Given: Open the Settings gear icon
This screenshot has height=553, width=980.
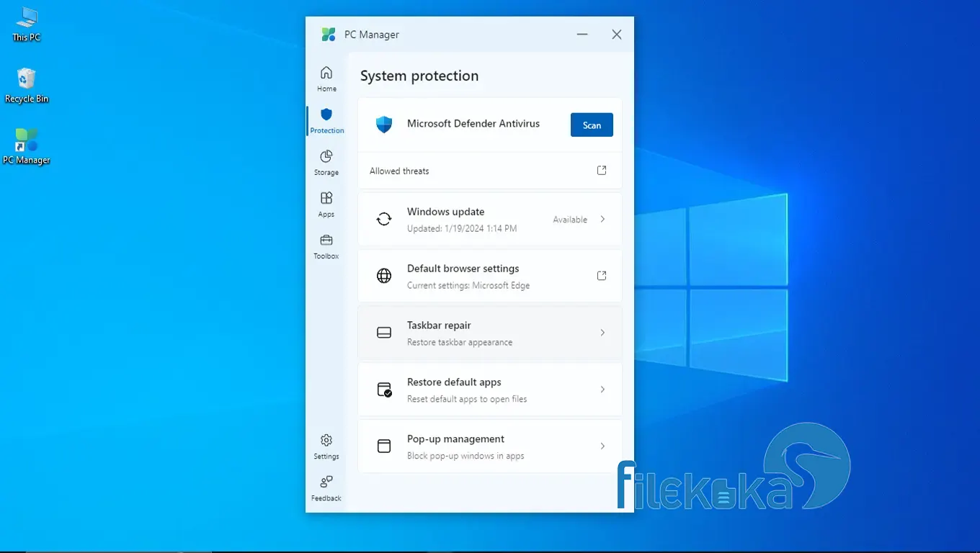Looking at the screenshot, I should pyautogui.click(x=326, y=440).
